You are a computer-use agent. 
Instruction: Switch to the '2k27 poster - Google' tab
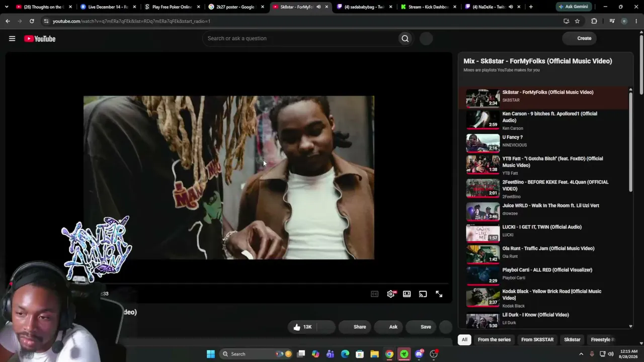pos(235,7)
